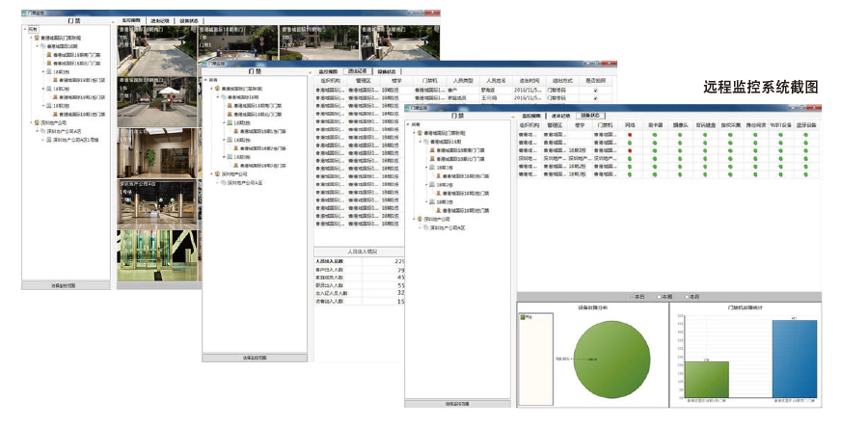Click 深圳地产公司A区 area icon in monitoring view window
The width and height of the screenshot is (868, 425).
click(42, 131)
